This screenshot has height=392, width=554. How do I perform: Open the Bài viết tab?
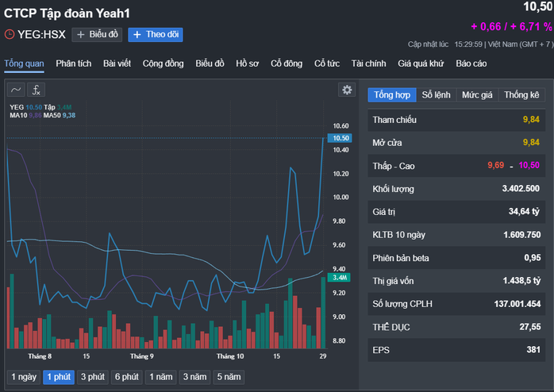coord(117,63)
